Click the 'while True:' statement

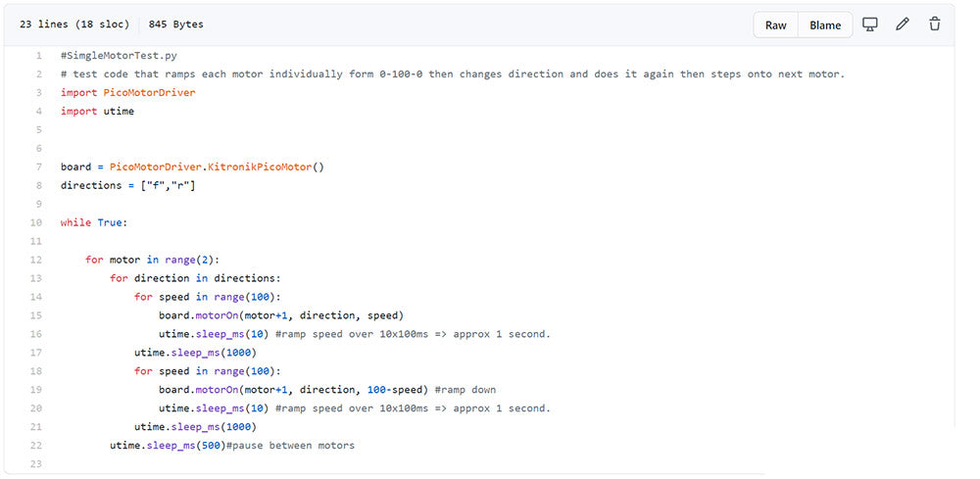click(x=94, y=222)
